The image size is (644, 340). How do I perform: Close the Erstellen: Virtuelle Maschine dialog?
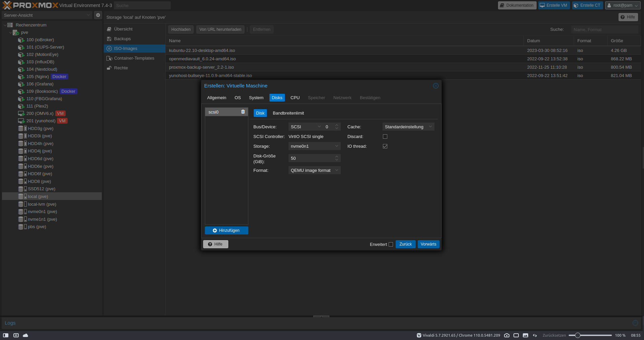pos(436,86)
